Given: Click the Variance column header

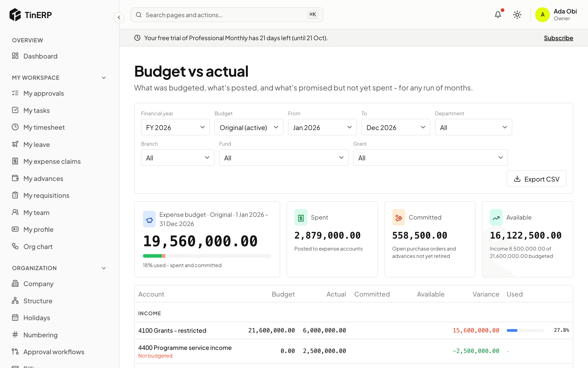Looking at the screenshot, I should (486, 294).
